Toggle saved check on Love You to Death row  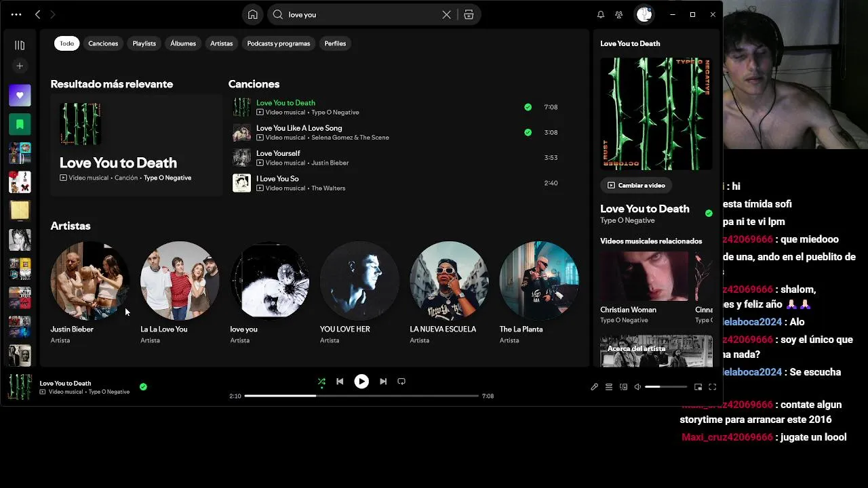(528, 107)
